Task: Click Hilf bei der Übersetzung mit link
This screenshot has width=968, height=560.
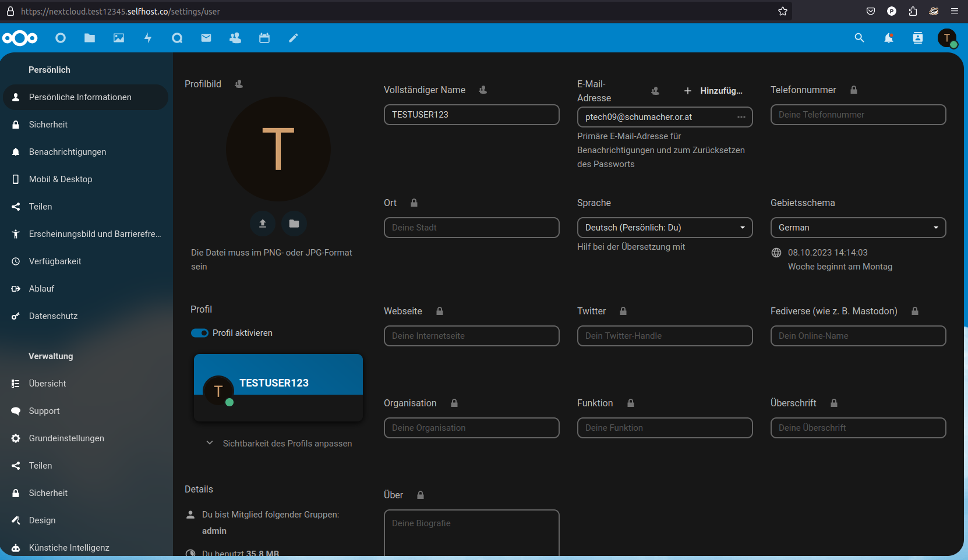Action: [631, 247]
